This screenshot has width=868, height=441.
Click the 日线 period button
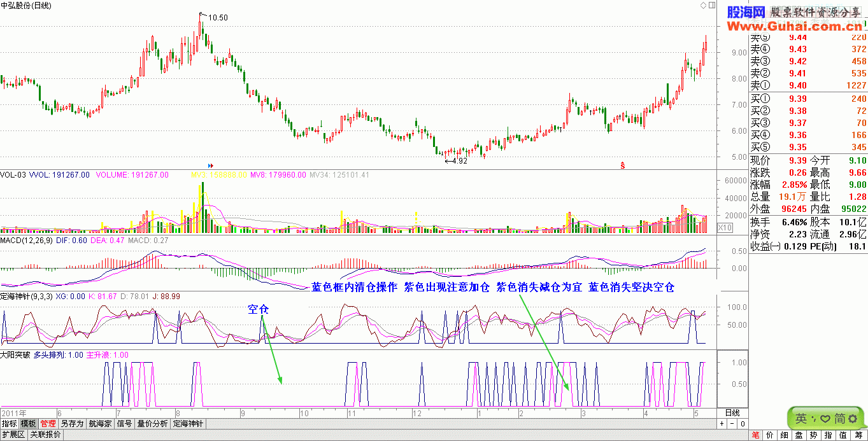[732, 413]
